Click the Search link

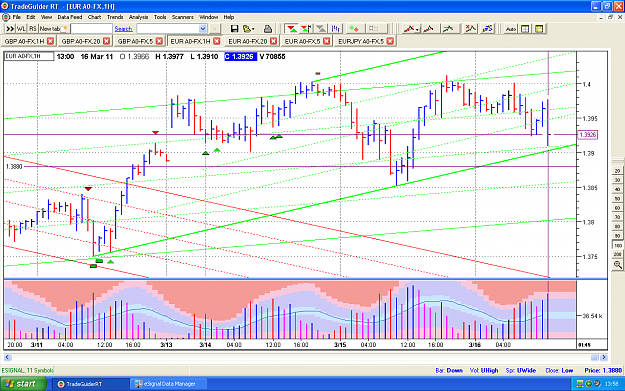tap(123, 29)
